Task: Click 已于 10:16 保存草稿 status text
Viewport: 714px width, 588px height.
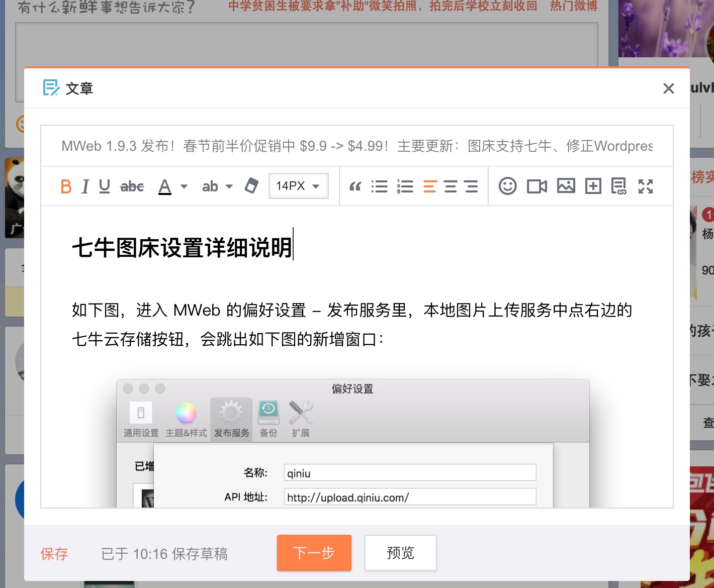Action: click(x=164, y=554)
